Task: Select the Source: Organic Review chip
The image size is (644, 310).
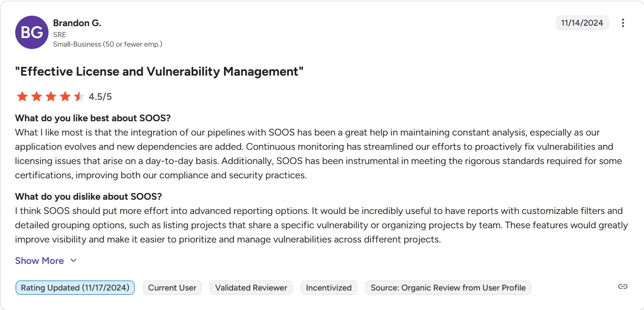Action: click(448, 287)
